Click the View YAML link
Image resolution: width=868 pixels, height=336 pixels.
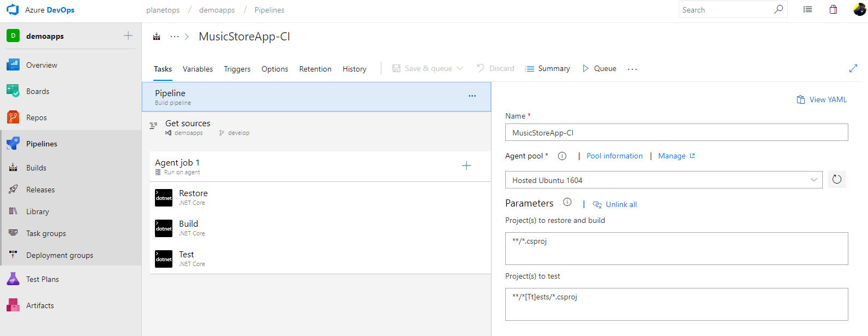(x=822, y=99)
